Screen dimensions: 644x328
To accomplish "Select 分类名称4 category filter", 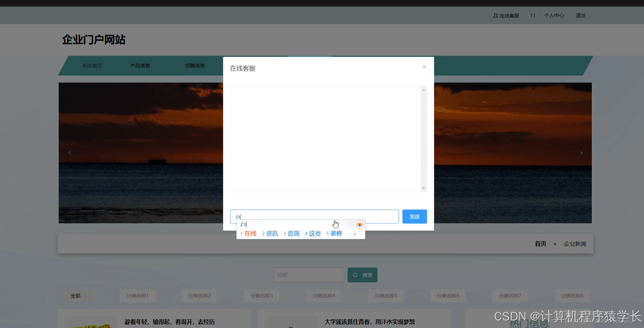I will [x=324, y=296].
